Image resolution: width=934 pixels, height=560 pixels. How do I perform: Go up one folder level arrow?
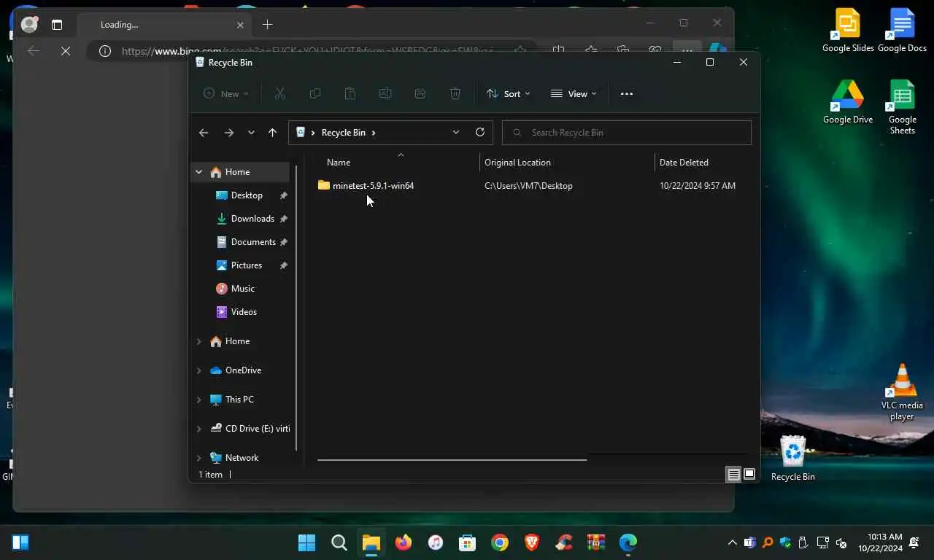(272, 133)
